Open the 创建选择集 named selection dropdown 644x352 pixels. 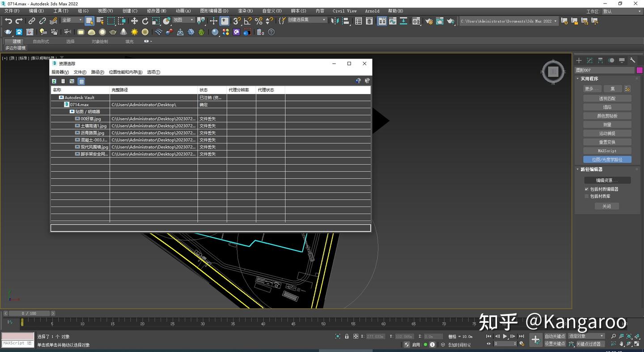(307, 20)
